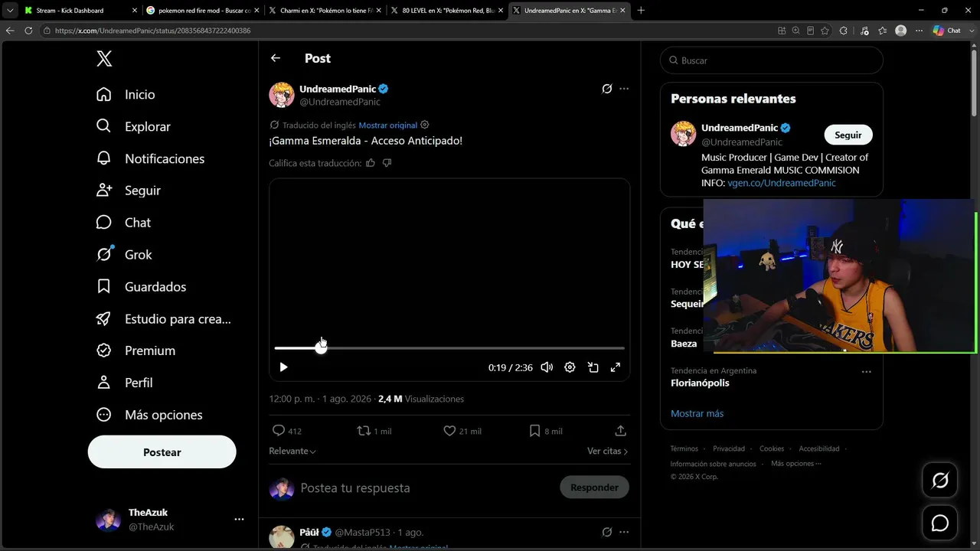Switch to Stream - Kick Dashboard tab
980x551 pixels.
click(80, 10)
